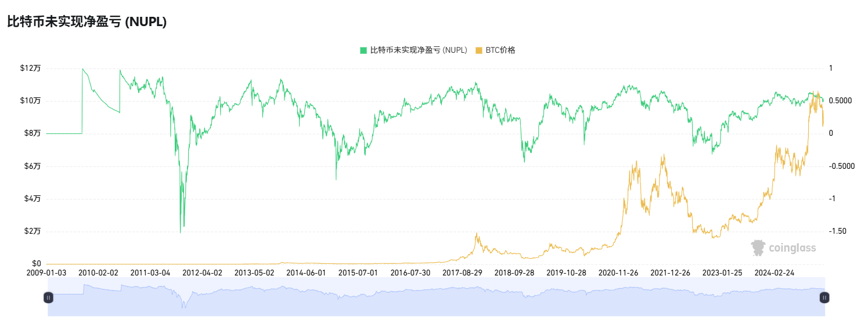Viewport: 868px width, 323px height.
Task: Grab the right range slider handle
Action: (824, 297)
